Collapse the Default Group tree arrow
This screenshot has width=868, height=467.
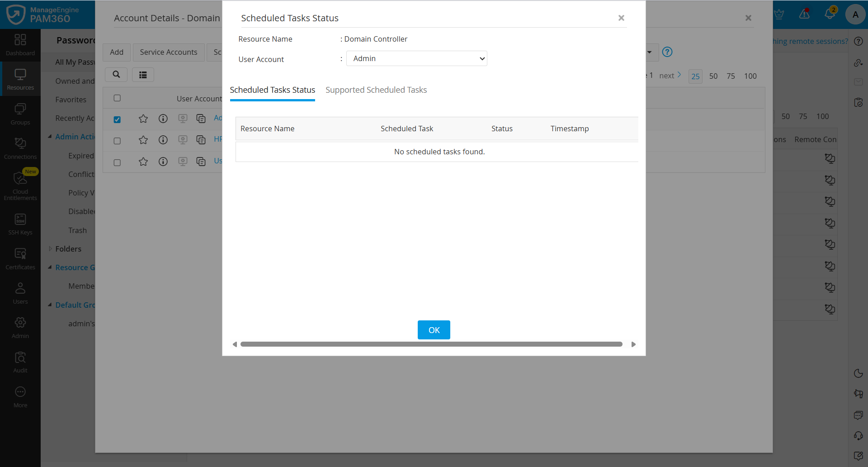50,305
